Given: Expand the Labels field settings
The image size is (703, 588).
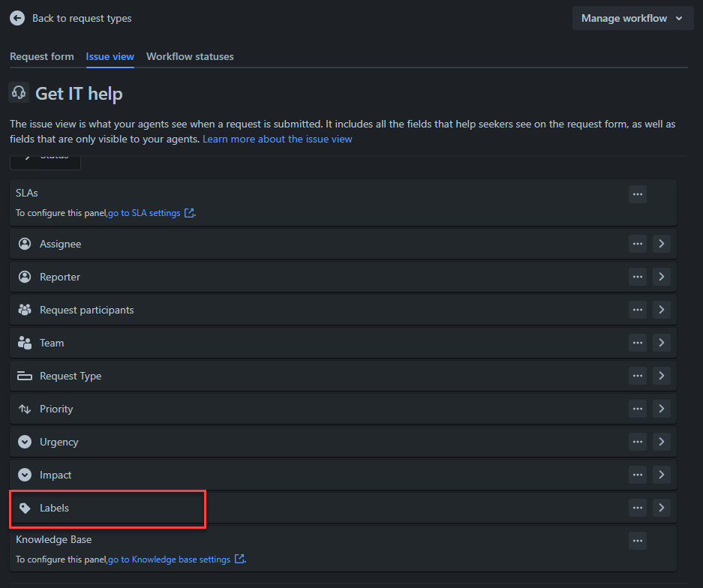Looking at the screenshot, I should click(661, 508).
